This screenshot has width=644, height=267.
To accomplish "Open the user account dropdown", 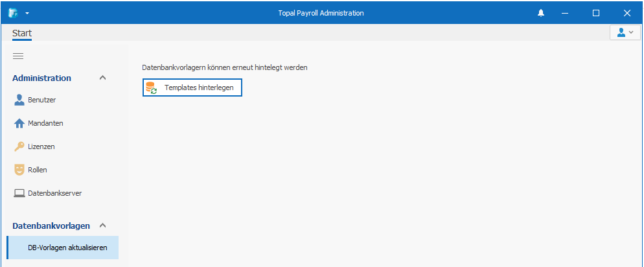I will click(x=625, y=32).
